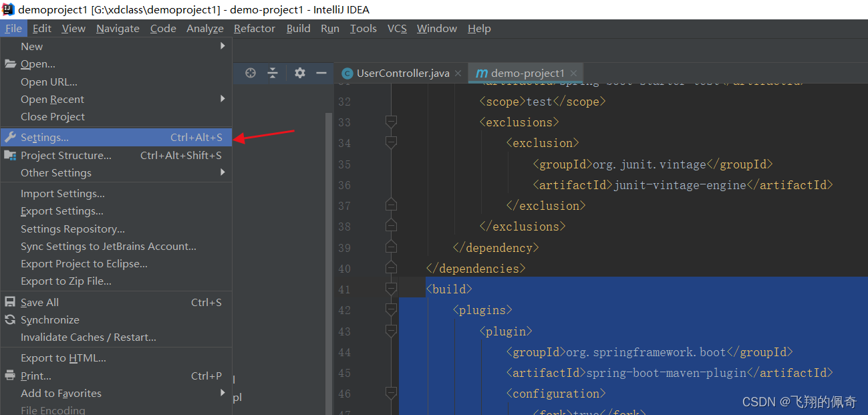The height and width of the screenshot is (415, 868).
Task: Select Sync Settings to JetBrains Account...
Action: 116,246
